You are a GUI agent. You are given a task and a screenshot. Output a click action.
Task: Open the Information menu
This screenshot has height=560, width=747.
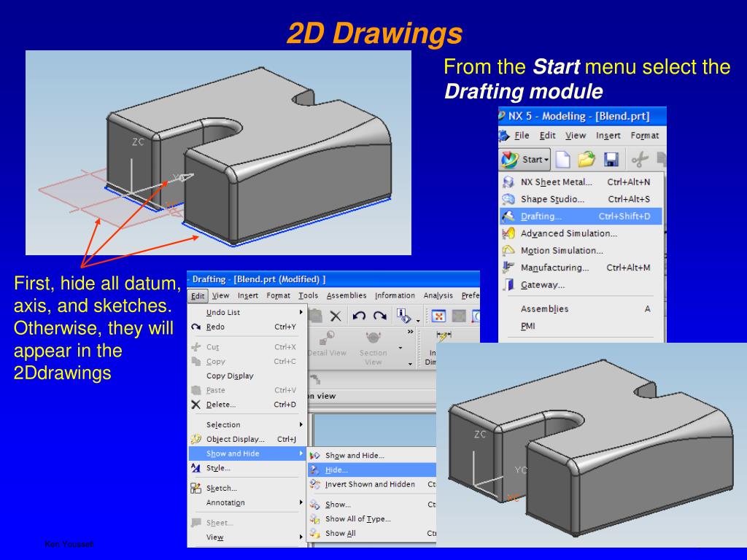click(x=395, y=296)
